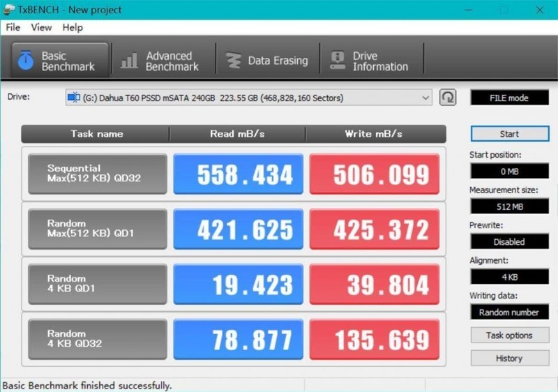
Task: Click the 506.099 sequential write result
Action: point(375,174)
